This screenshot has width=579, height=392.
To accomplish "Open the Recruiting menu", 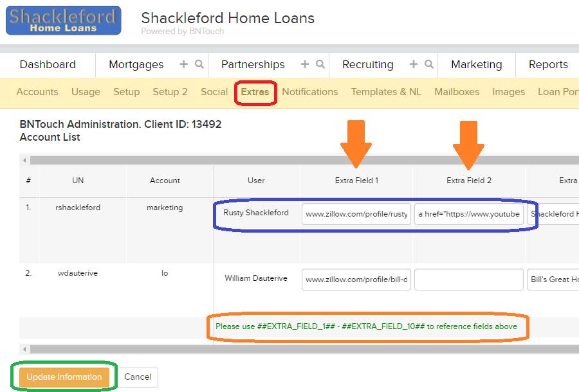I will tap(367, 64).
